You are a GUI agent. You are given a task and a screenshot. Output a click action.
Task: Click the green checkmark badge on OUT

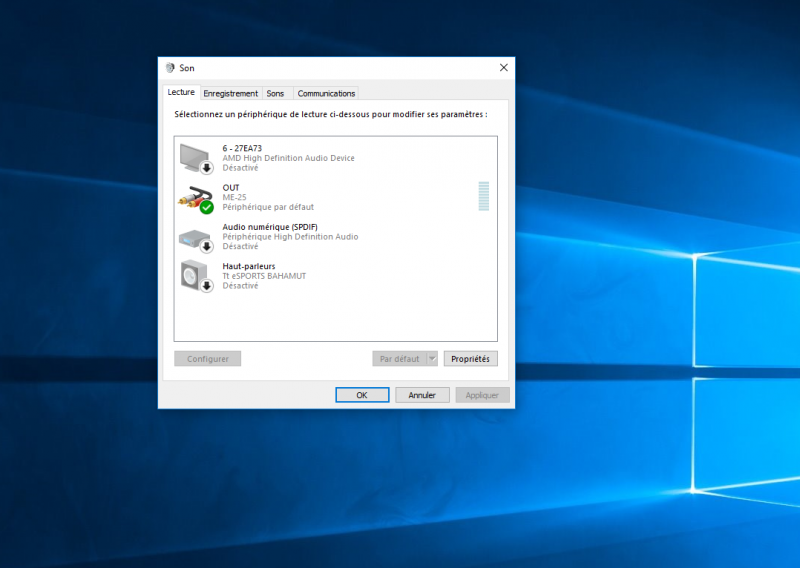point(207,207)
